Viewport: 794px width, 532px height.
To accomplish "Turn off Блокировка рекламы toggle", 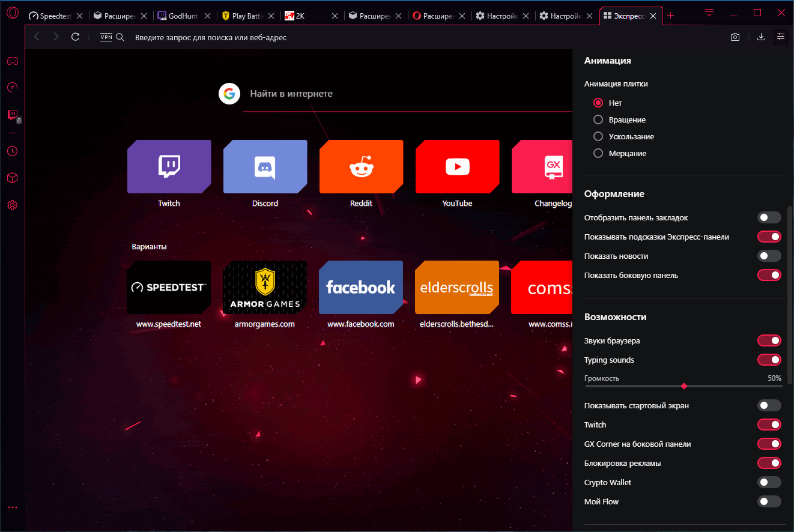I will pyautogui.click(x=769, y=463).
